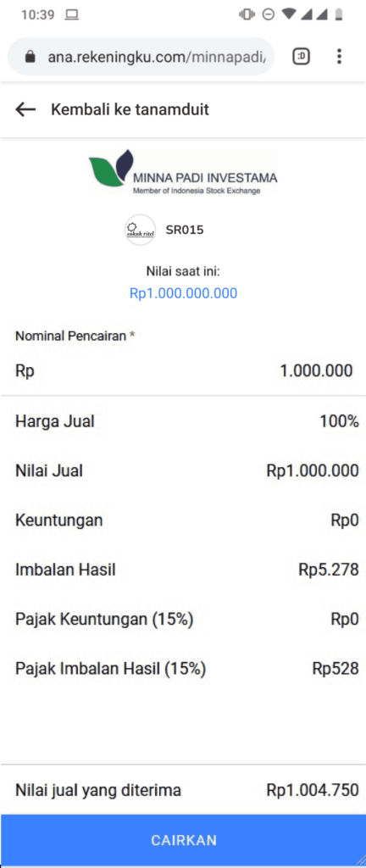The height and width of the screenshot is (868, 366).
Task: Edit the Nominal Pencairan amount field
Action: click(183, 371)
